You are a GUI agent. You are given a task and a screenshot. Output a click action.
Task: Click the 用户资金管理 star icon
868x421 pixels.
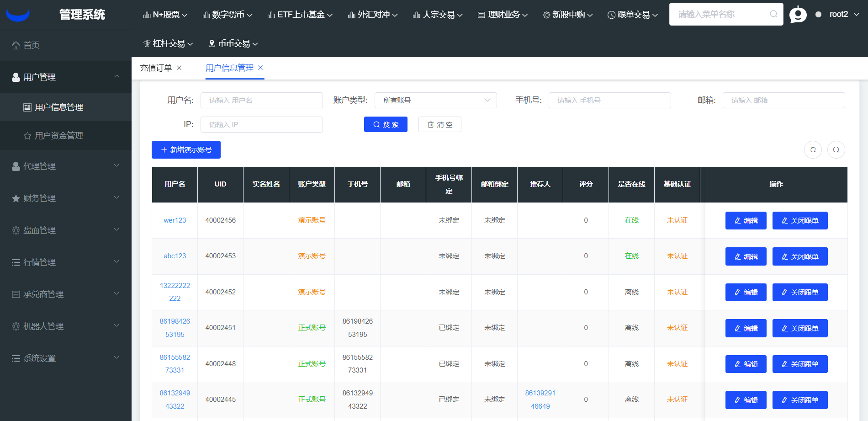(x=27, y=136)
